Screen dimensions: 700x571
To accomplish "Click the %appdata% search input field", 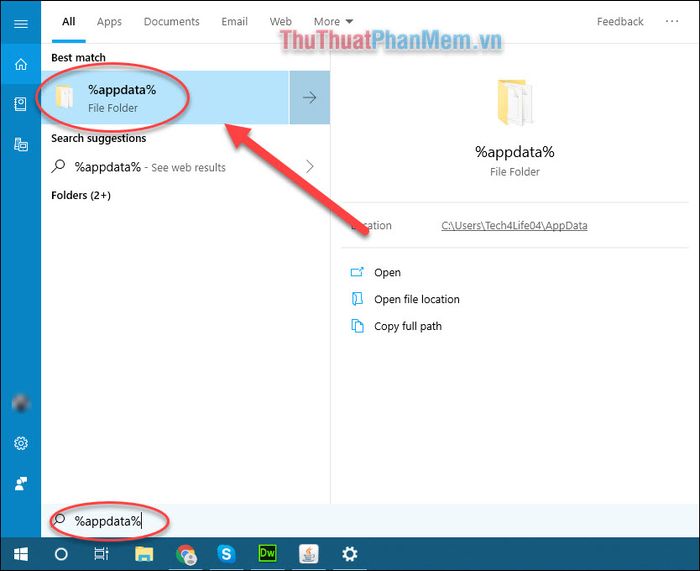I will tap(370, 521).
